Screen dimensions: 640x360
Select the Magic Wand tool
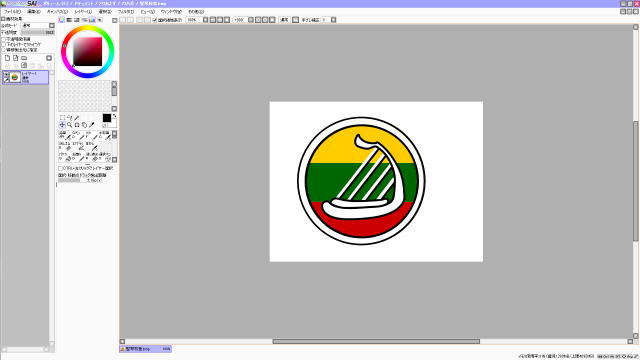(x=77, y=118)
